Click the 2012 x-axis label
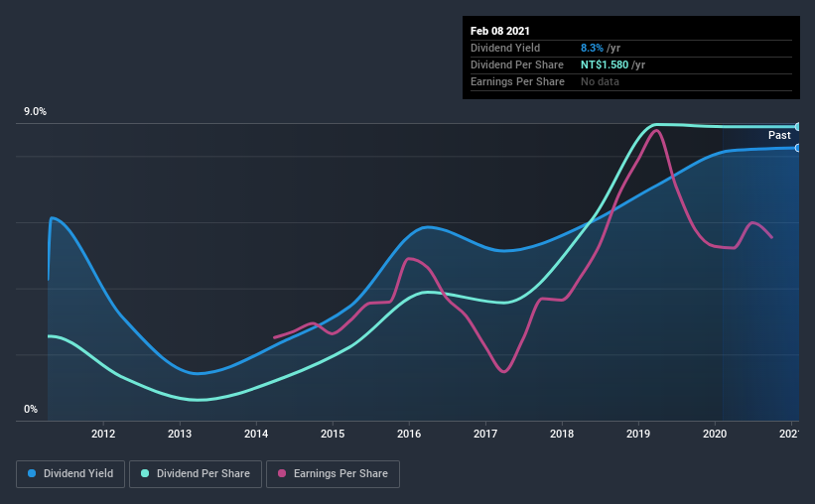 coord(103,434)
